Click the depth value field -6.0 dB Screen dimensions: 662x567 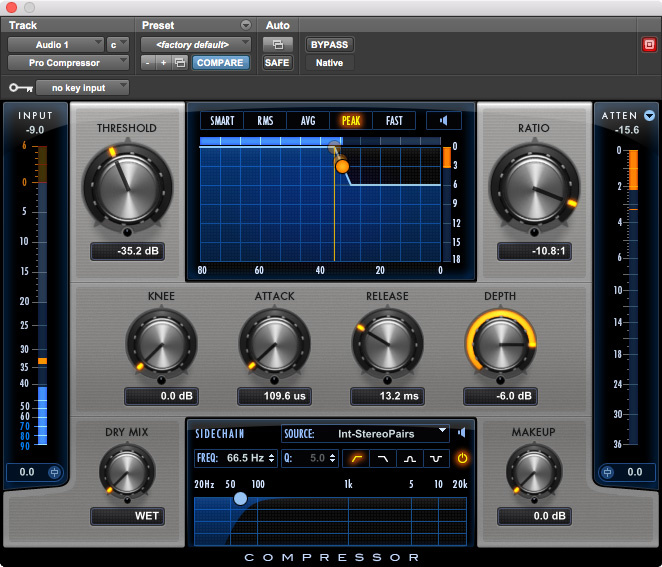500,396
